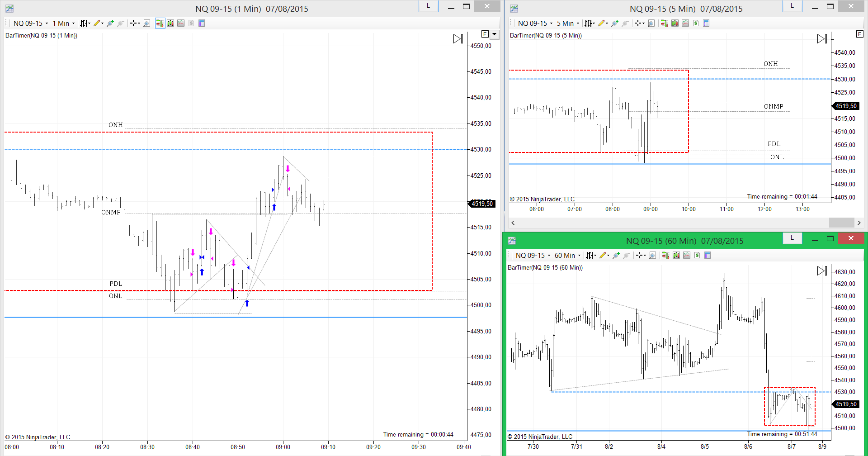Screen dimensions: 868x456
Task: Jump to latest bar in 60 Min chart
Action: click(822, 271)
